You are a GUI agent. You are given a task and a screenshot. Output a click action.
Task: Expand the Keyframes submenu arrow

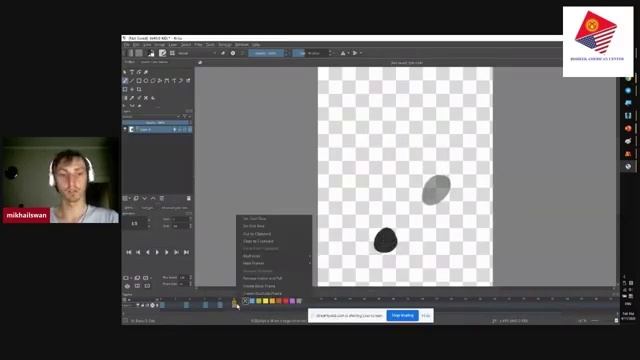[x=310, y=256]
